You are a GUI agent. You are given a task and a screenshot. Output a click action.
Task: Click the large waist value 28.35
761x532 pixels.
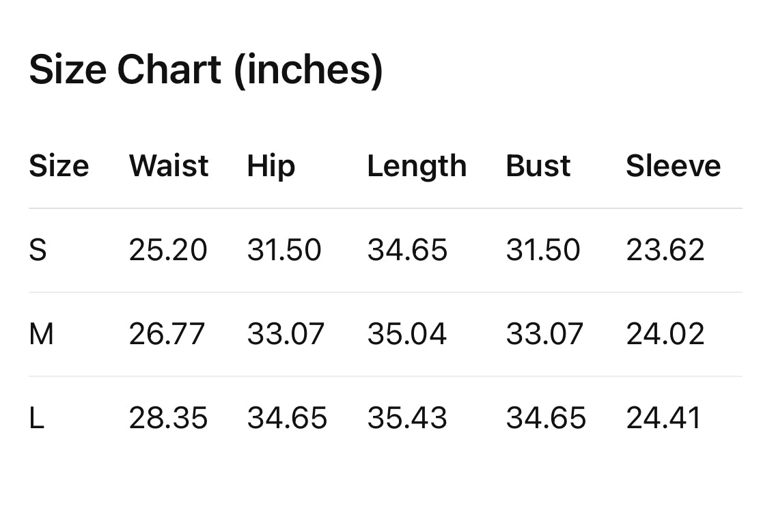(168, 418)
